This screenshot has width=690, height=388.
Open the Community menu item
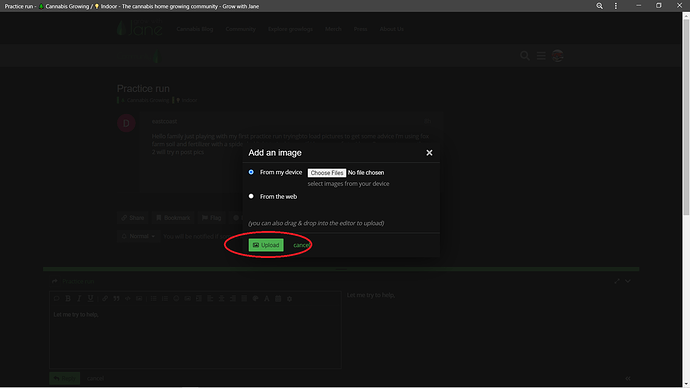click(240, 29)
